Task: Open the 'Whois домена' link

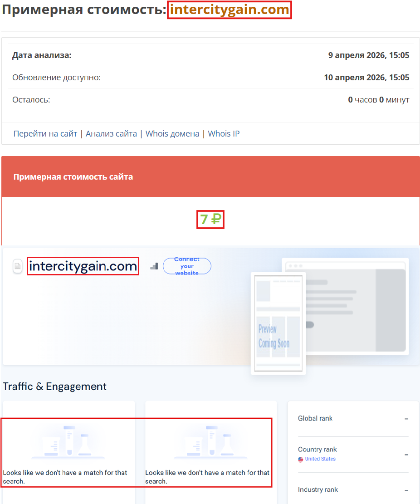Action: click(x=172, y=133)
